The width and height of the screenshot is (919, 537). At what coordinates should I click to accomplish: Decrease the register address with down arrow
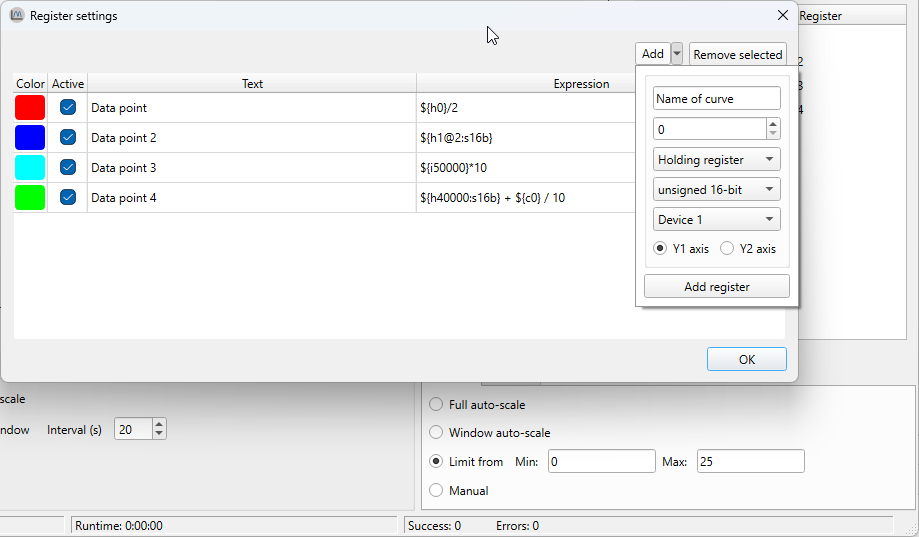[773, 134]
